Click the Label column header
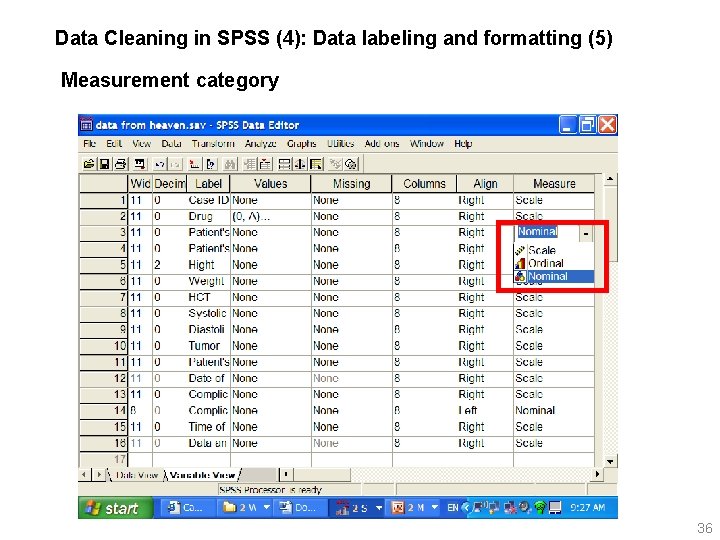This screenshot has width=720, height=540. (x=208, y=184)
